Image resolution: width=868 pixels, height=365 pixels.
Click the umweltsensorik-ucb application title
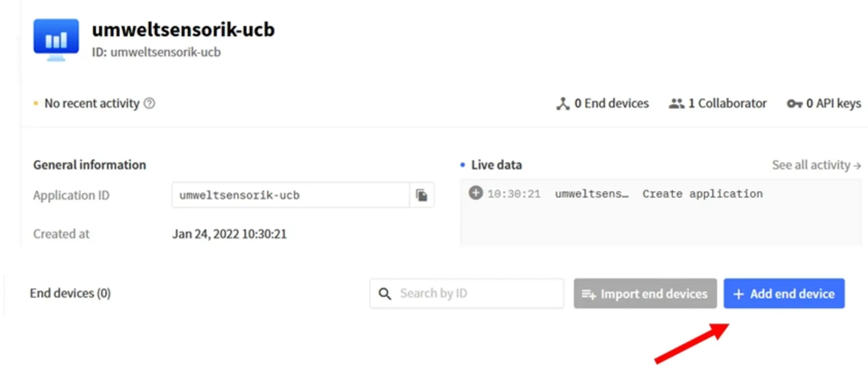pyautogui.click(x=183, y=29)
